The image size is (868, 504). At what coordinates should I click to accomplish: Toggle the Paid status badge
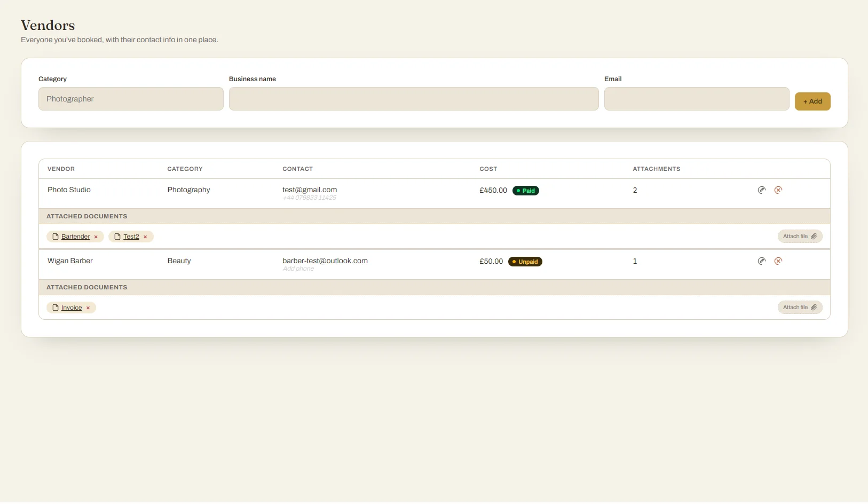[526, 191]
